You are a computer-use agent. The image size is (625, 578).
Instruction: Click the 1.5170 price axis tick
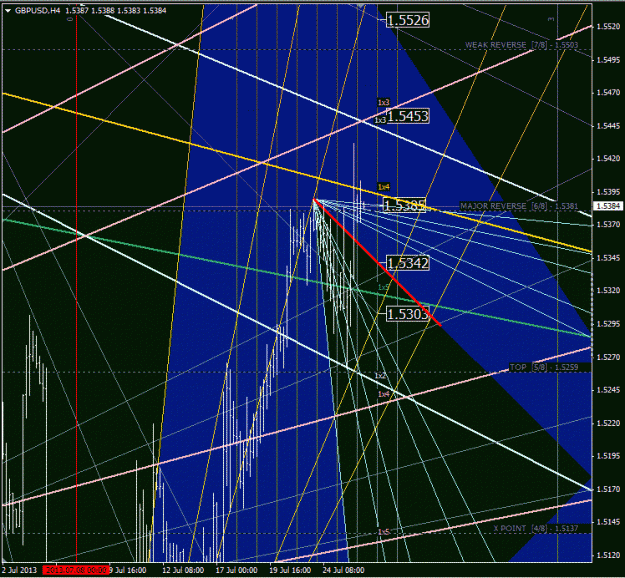pyautogui.click(x=608, y=489)
